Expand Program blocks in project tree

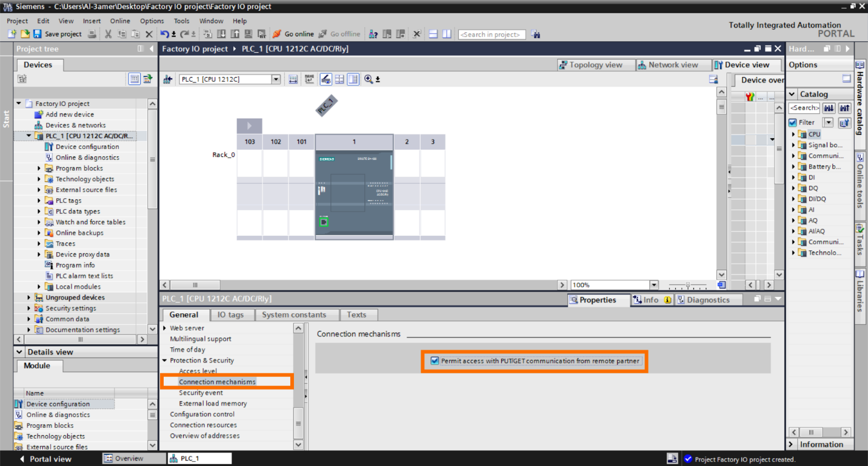point(39,168)
